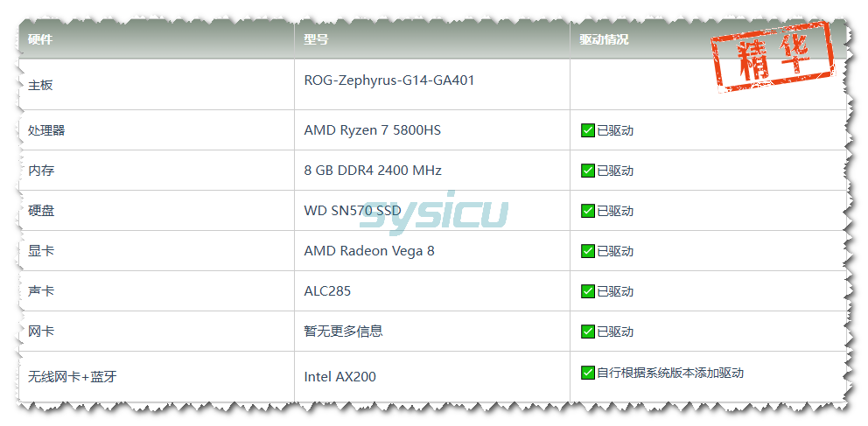868x426 pixels.
Task: Click the 自行根据系统版本添加驱动 text
Action: pyautogui.click(x=670, y=373)
